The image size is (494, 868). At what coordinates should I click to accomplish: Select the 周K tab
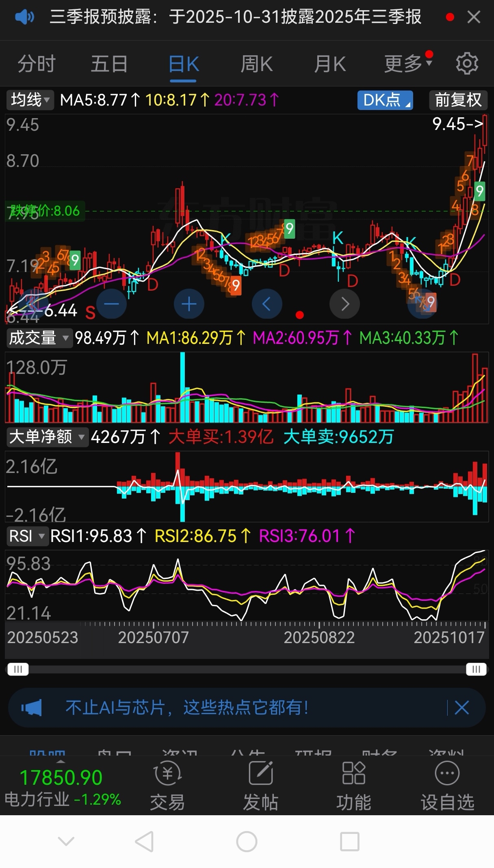257,64
